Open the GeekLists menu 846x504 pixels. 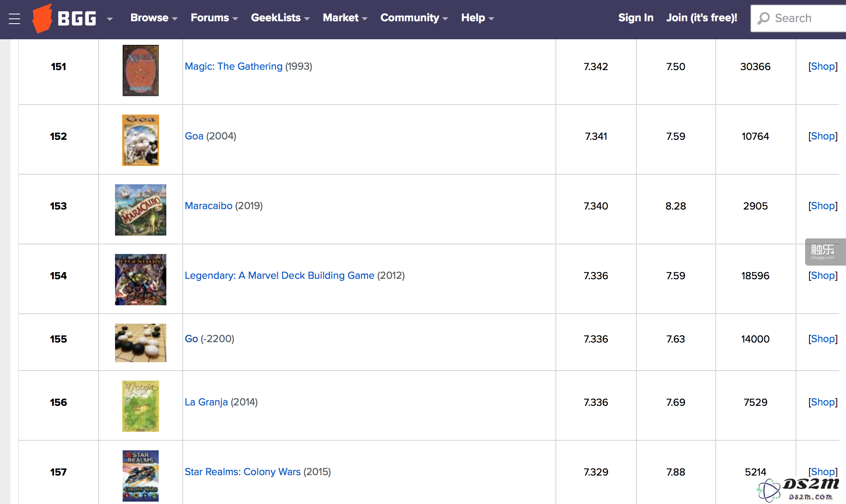click(280, 18)
